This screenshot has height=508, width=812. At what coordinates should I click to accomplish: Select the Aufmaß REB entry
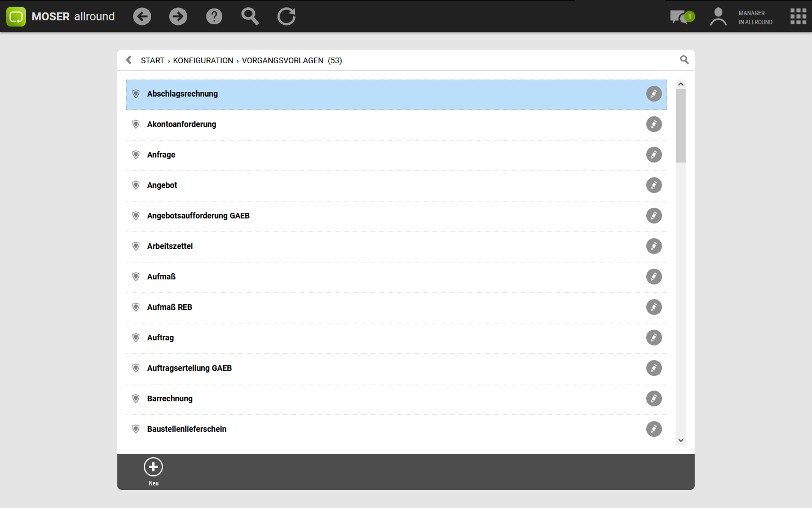click(396, 308)
